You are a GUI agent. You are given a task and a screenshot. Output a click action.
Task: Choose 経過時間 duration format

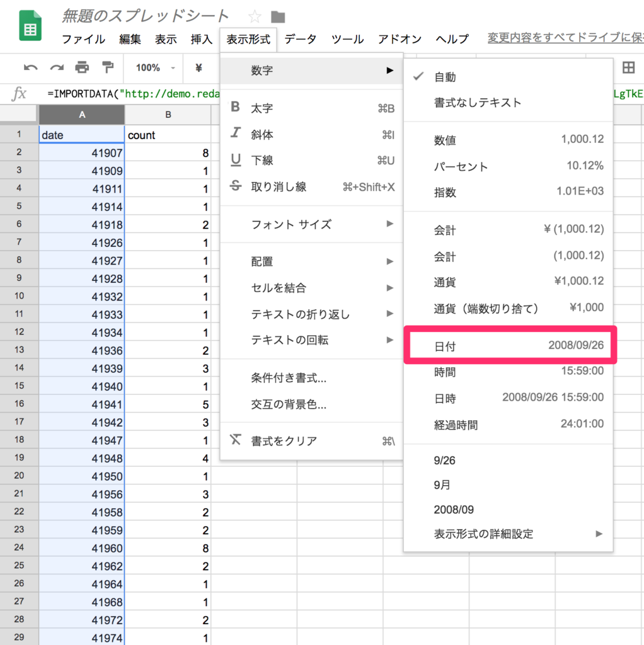(508, 424)
